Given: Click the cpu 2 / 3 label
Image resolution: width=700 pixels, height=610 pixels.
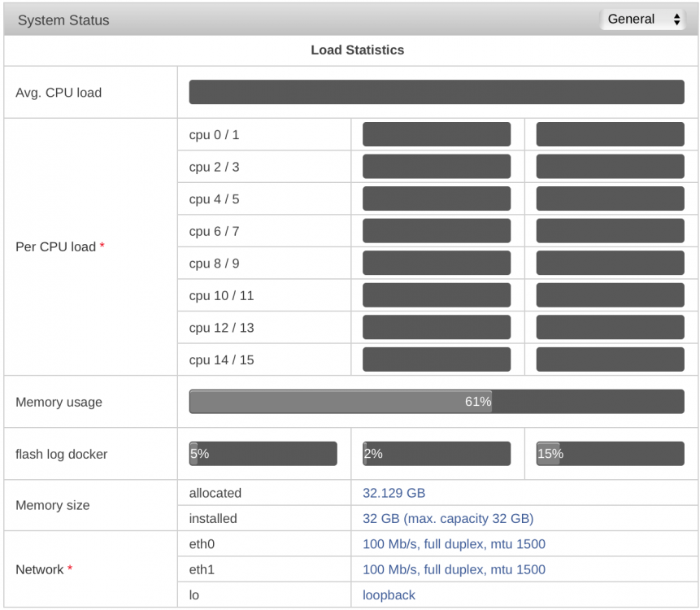Looking at the screenshot, I should coord(214,167).
